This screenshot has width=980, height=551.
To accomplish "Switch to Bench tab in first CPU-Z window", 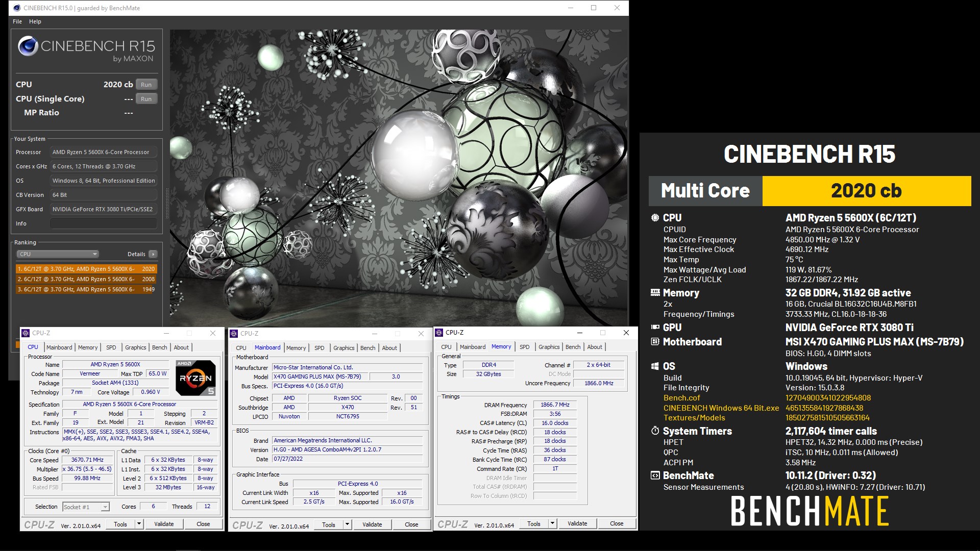I will (160, 347).
